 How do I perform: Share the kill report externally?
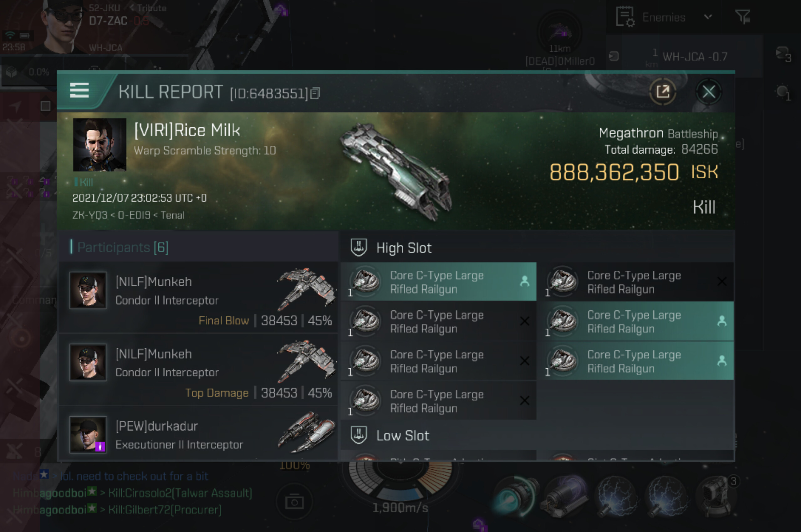tap(662, 92)
